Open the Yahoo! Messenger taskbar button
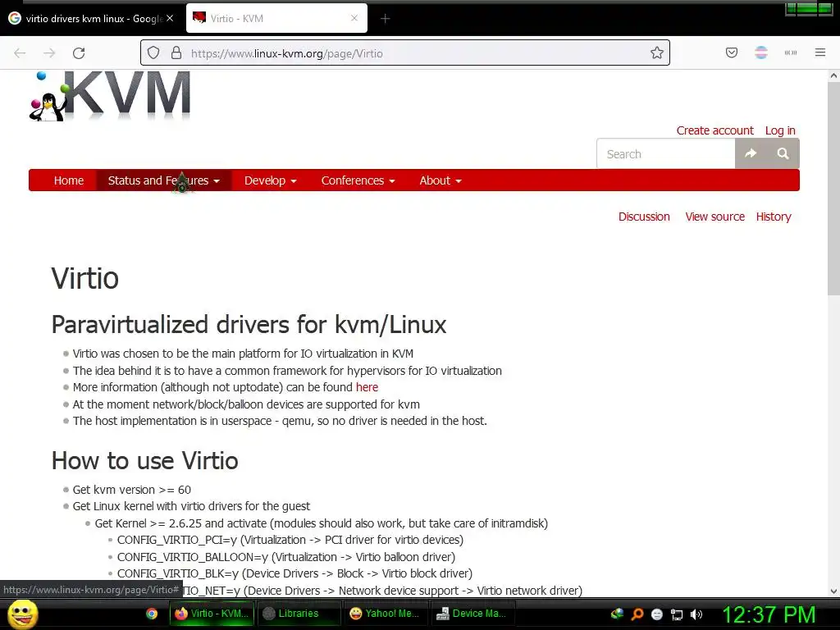Screen dimensions: 840x630 pos(386,614)
